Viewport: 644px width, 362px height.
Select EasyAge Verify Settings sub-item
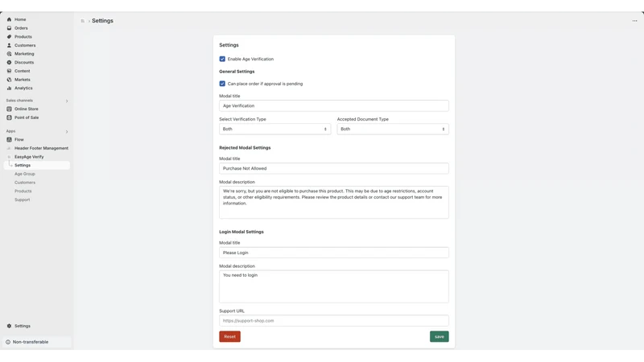(x=37, y=166)
